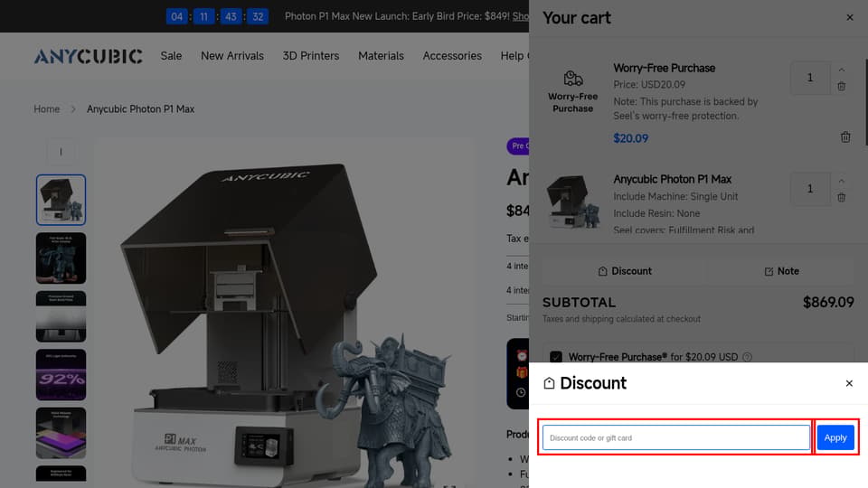The image size is (868, 488).
Task: Click the alarm clock icon on product page
Action: [x=522, y=354]
